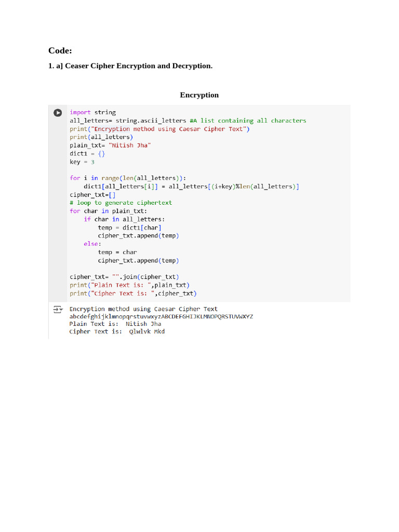Screen dimensions: 399x532
Task: Select the 'temp = dict1[char]' line
Action: 129,228
